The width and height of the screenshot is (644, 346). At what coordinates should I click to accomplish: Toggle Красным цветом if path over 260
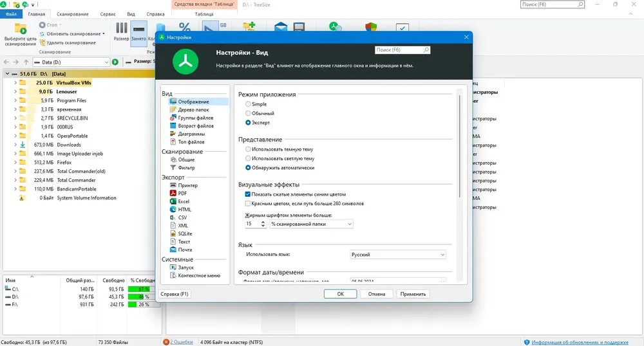pyautogui.click(x=248, y=203)
